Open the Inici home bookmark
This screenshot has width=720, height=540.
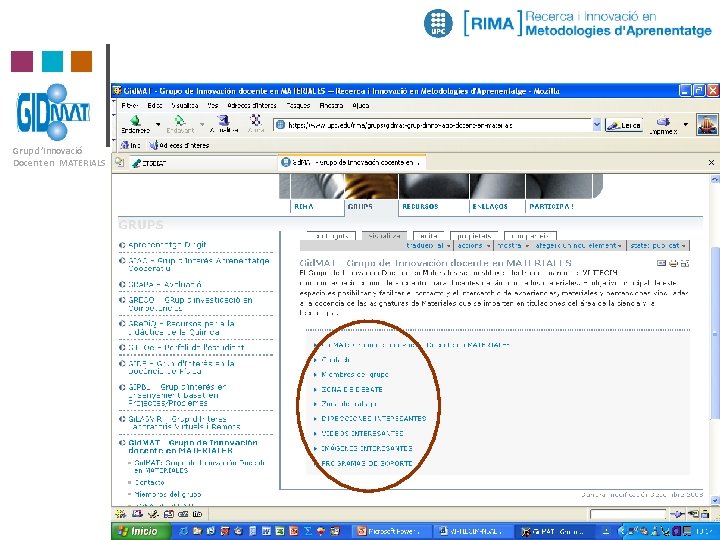130,145
